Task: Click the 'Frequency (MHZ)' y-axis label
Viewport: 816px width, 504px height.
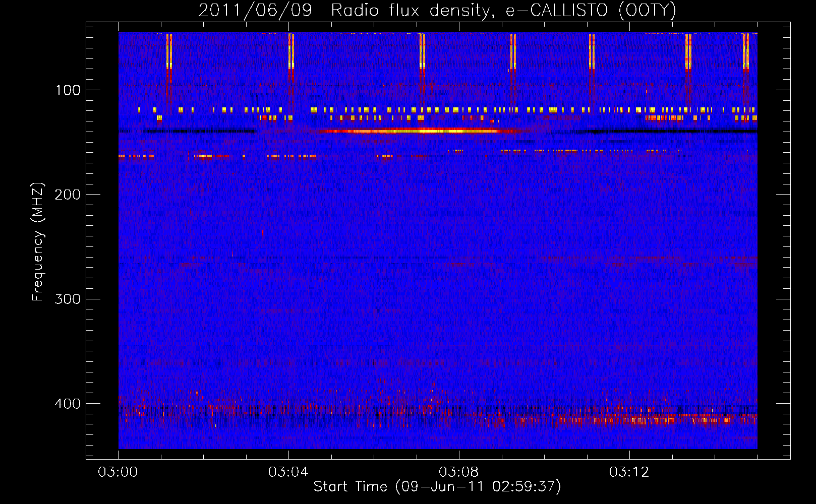Action: [38, 242]
